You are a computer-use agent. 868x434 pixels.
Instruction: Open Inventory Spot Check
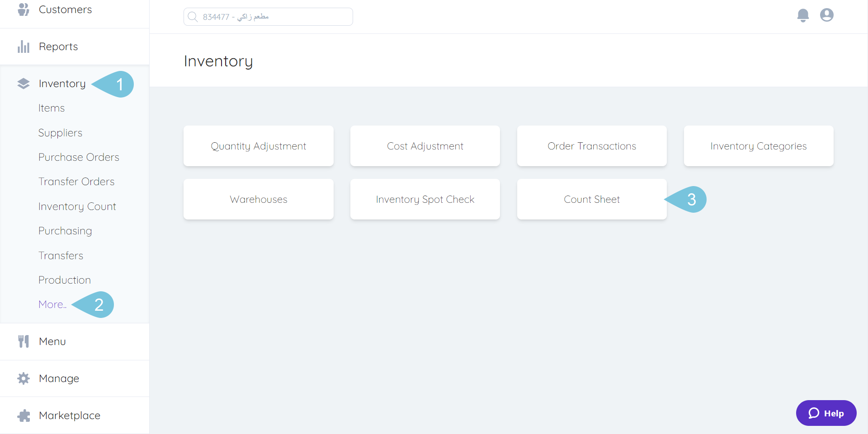tap(425, 199)
